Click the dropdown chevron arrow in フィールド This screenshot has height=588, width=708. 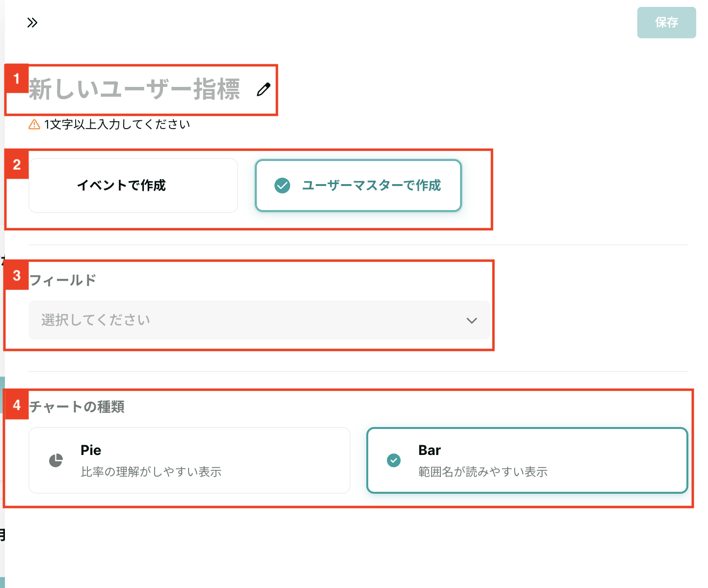pyautogui.click(x=472, y=321)
